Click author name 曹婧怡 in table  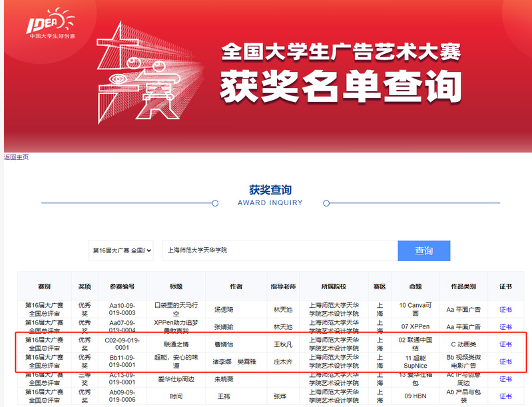click(224, 344)
